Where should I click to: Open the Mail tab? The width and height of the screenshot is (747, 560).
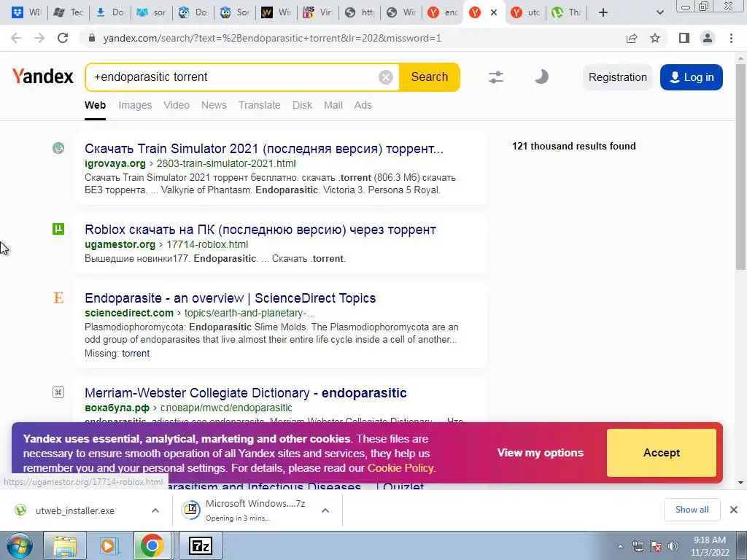pyautogui.click(x=333, y=105)
